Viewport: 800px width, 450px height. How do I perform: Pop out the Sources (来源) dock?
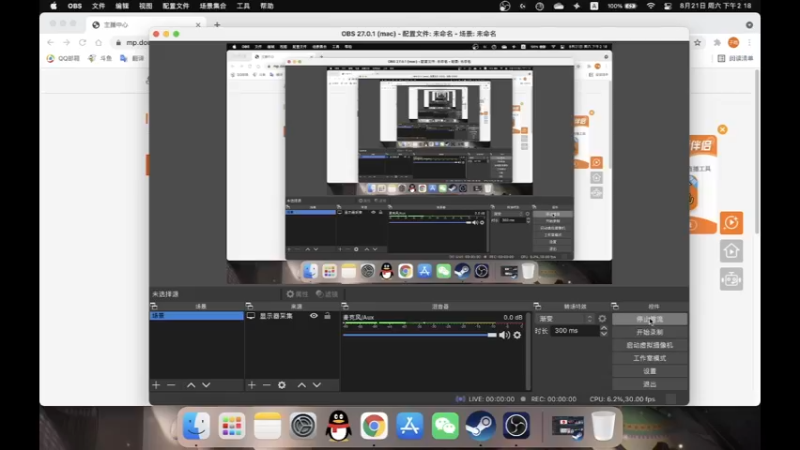click(x=249, y=306)
